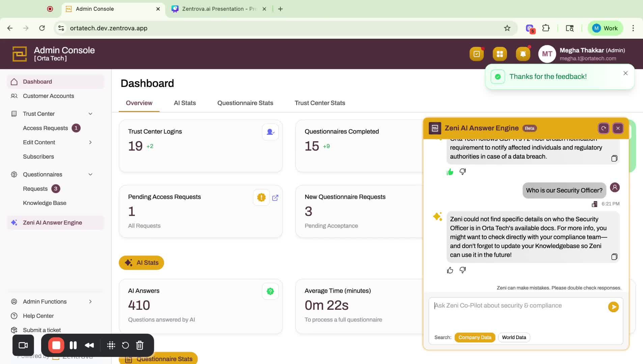Toggle the camera in recorder toolbar
Image resolution: width=643 pixels, height=364 pixels.
23,345
